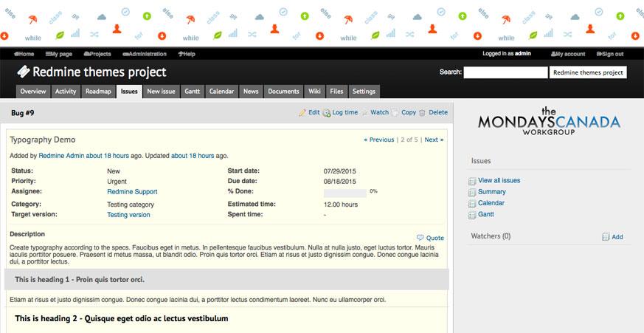Click the icon beside sidebar Gantt link
644x333 pixels.
click(x=472, y=215)
